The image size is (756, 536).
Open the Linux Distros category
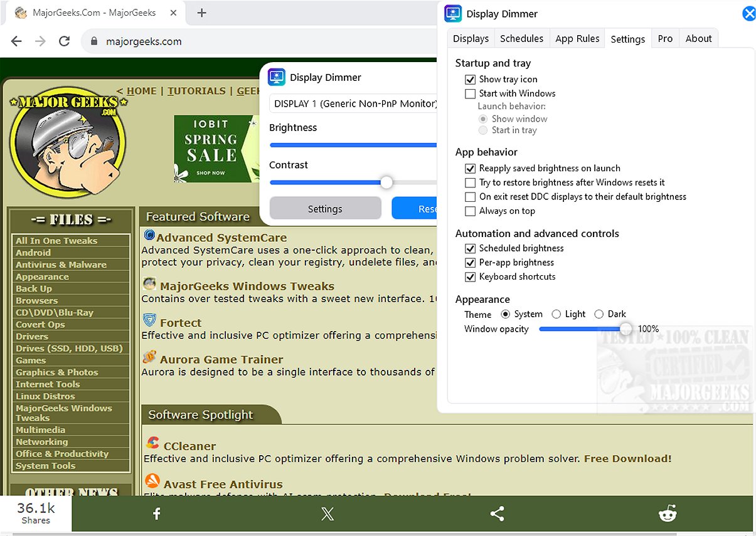pyautogui.click(x=45, y=396)
